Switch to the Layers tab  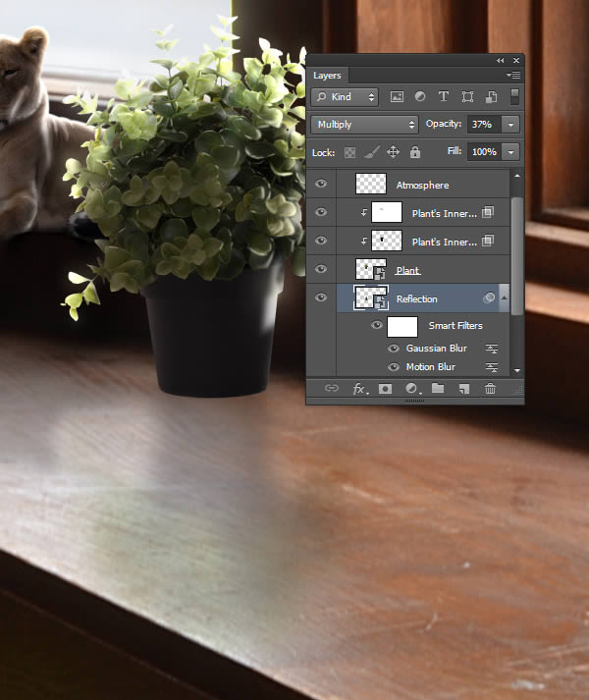pyautogui.click(x=327, y=76)
